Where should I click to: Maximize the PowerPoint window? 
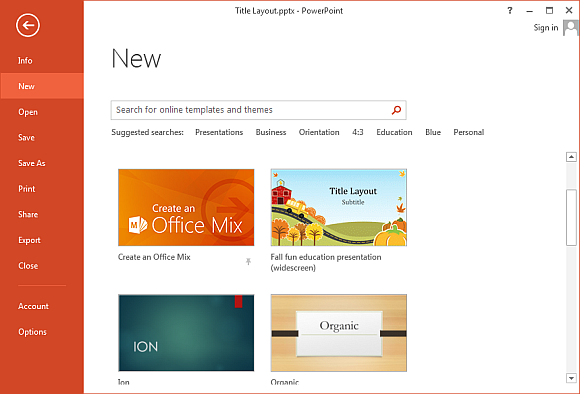[x=549, y=10]
